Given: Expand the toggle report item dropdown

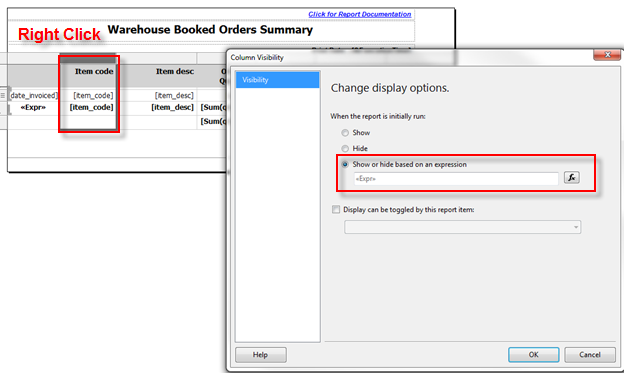Looking at the screenshot, I should tap(462, 227).
